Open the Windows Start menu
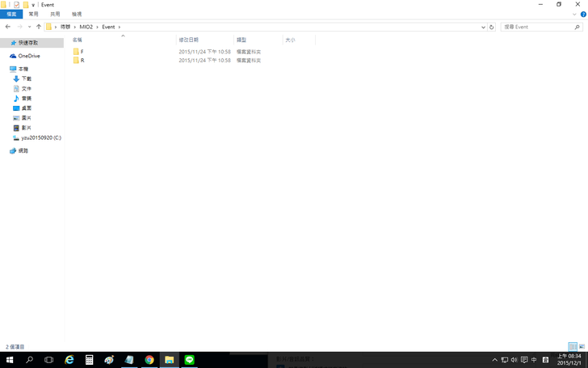588x368 pixels. [x=10, y=360]
